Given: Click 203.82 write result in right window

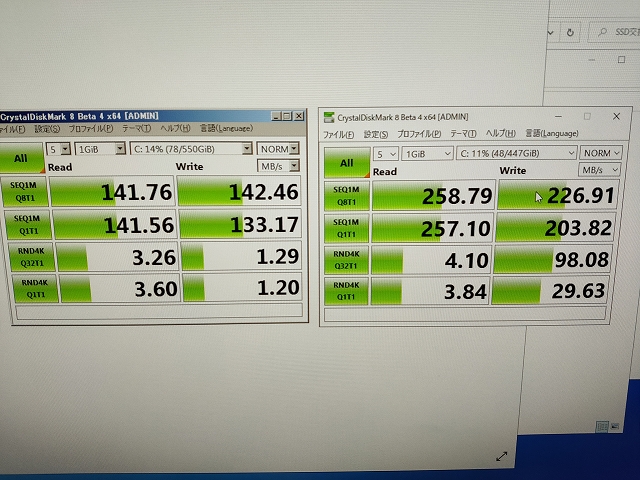Looking at the screenshot, I should [x=556, y=227].
